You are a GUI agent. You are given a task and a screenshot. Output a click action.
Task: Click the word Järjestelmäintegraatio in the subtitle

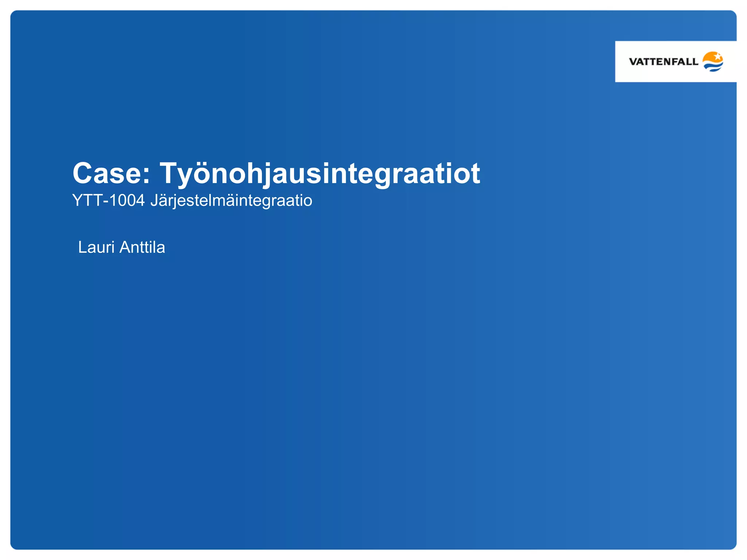click(231, 201)
